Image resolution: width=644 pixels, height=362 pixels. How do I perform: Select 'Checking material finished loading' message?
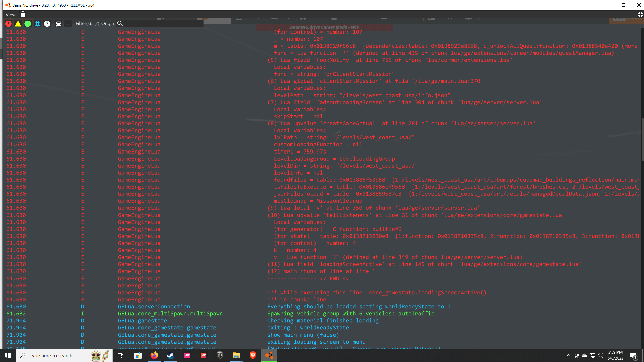pyautogui.click(x=323, y=321)
